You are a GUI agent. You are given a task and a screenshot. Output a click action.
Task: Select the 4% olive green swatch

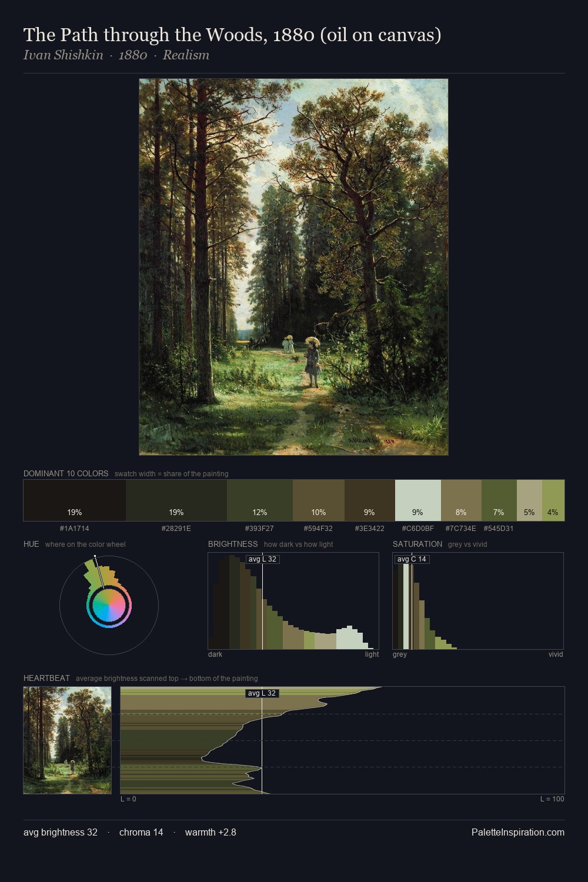(x=553, y=500)
